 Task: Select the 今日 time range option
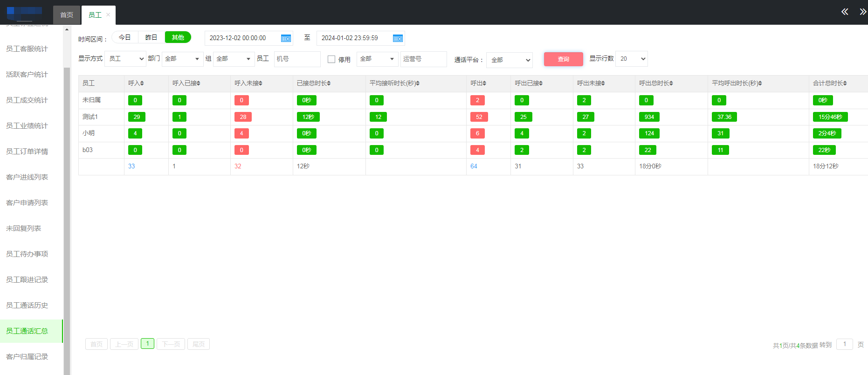tap(124, 37)
